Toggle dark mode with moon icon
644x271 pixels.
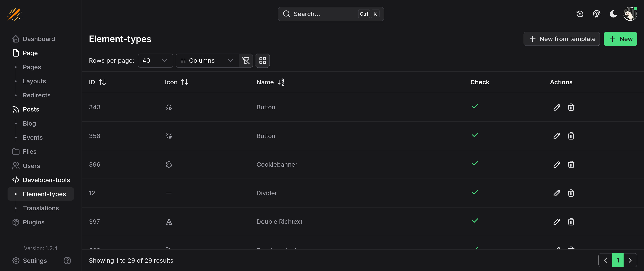pyautogui.click(x=613, y=14)
